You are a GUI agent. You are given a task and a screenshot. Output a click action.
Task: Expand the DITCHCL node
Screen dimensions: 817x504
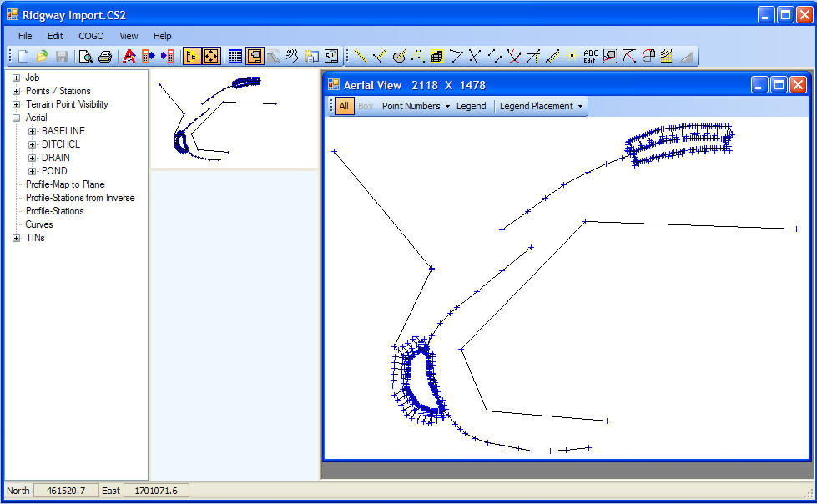tap(32, 144)
